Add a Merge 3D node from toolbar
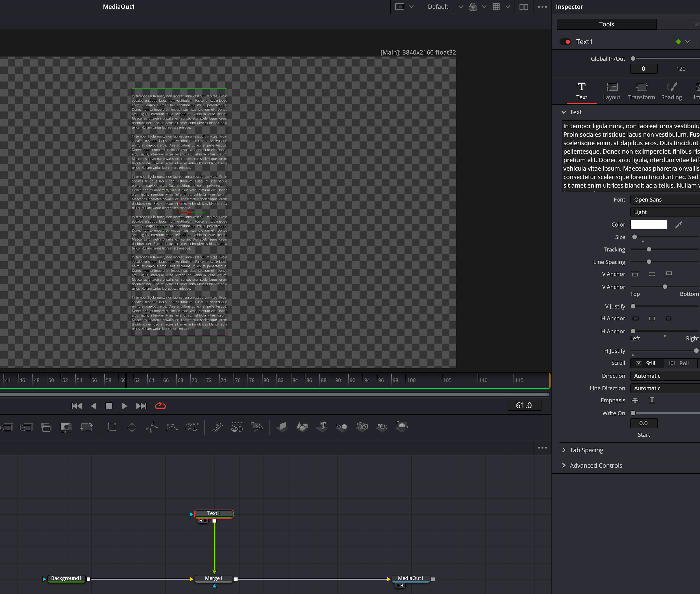The image size is (700, 594). [342, 427]
